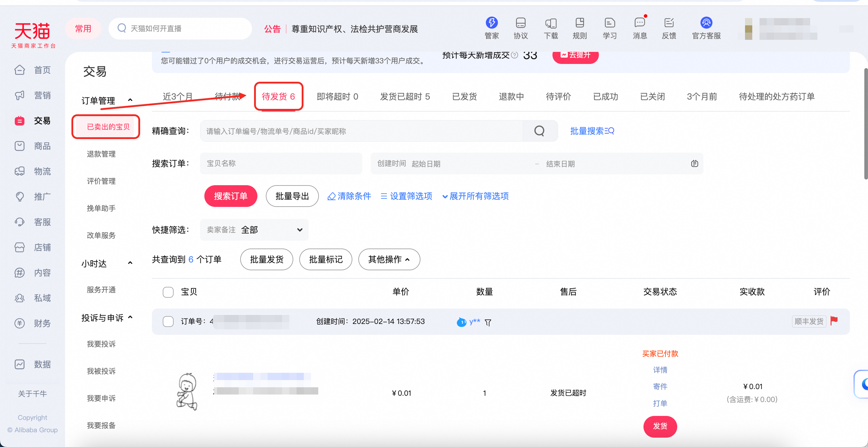868x447 pixels.
Task: Open the 规则 rules icon
Action: (x=580, y=28)
